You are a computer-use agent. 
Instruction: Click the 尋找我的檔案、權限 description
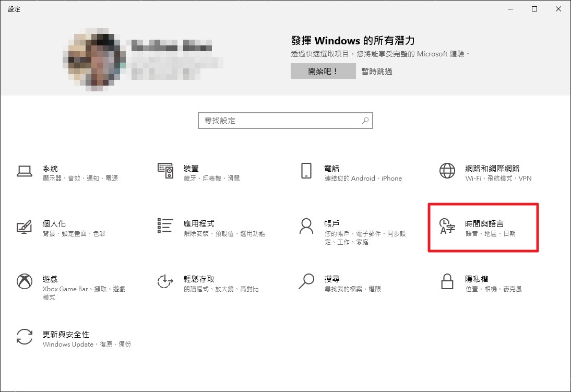point(352,289)
